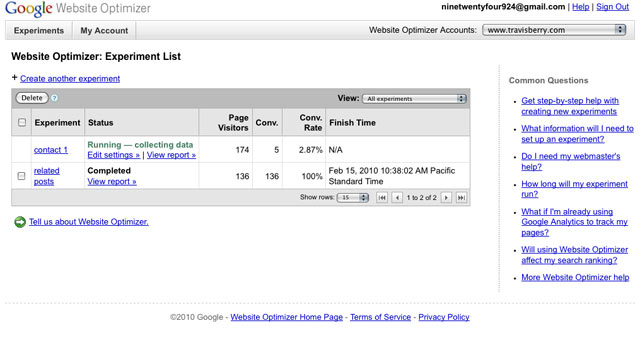640x364 pixels.
Task: Open the My Account tab
Action: (x=104, y=31)
